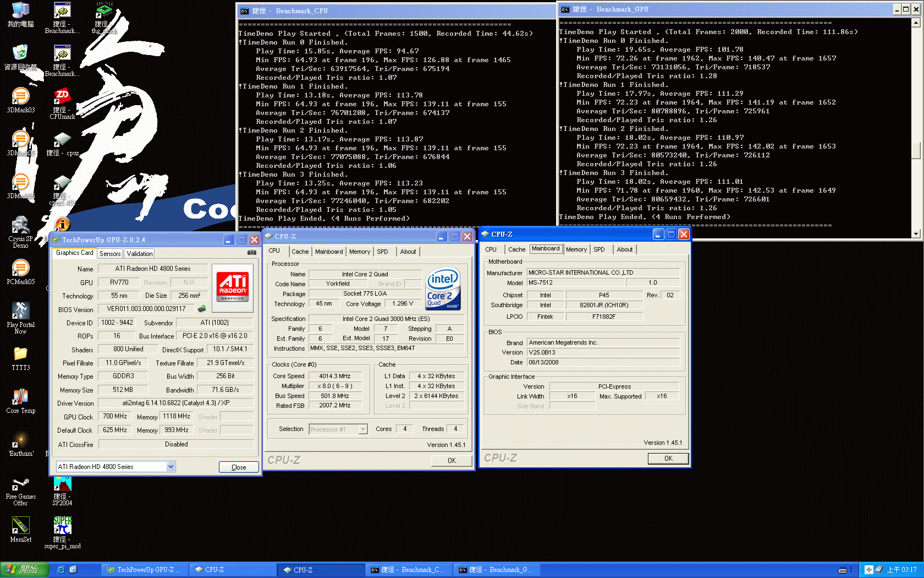Image resolution: width=924 pixels, height=578 pixels.
Task: Click the BIOS Version field in GPU-Z
Action: click(x=146, y=309)
